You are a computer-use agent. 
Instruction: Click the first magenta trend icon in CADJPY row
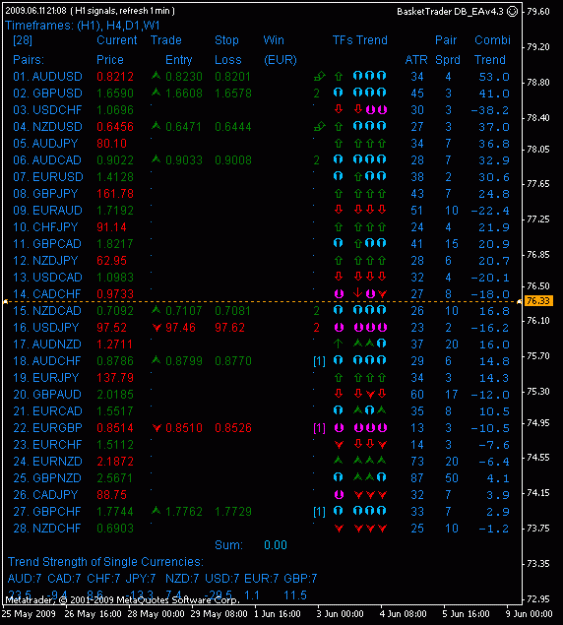click(339, 495)
